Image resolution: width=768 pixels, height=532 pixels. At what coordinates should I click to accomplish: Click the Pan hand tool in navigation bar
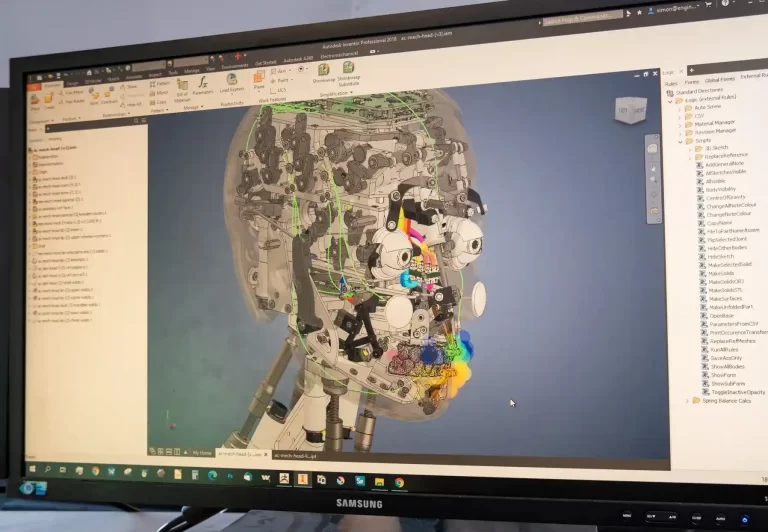pyautogui.click(x=653, y=167)
